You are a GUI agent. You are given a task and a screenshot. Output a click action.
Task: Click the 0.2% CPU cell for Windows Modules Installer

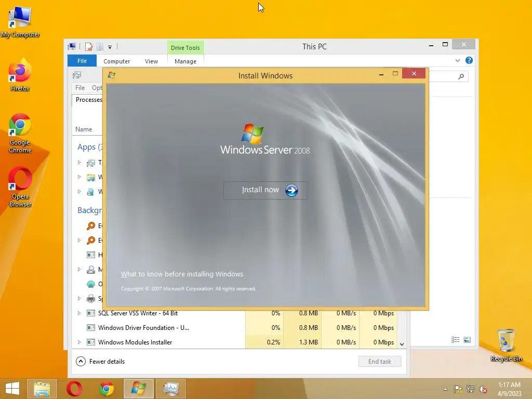point(264,342)
